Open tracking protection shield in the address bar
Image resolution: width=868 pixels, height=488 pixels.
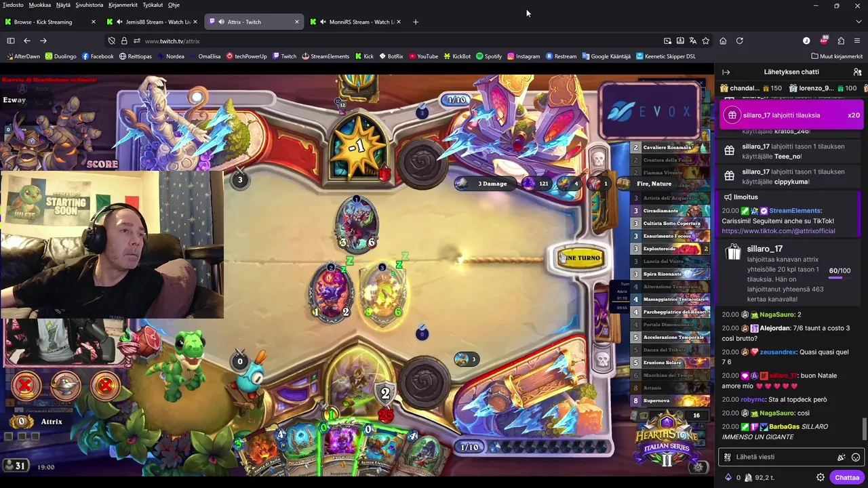(x=112, y=41)
